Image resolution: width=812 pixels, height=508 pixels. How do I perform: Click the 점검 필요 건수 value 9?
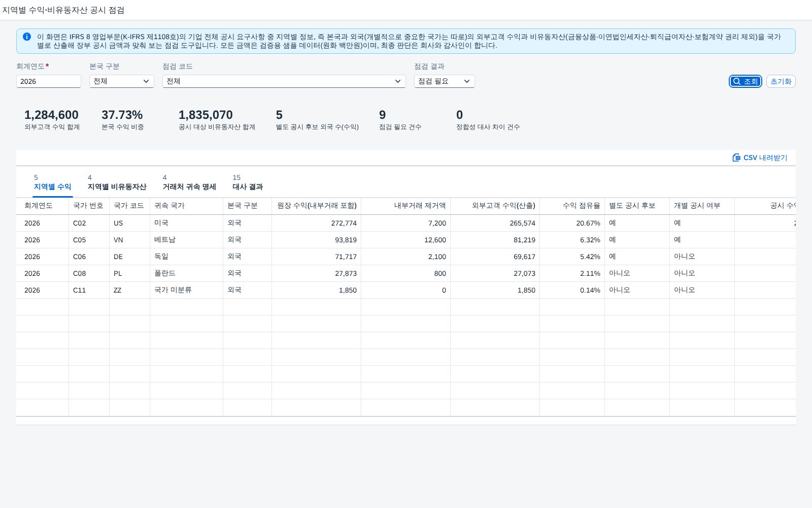pos(382,115)
